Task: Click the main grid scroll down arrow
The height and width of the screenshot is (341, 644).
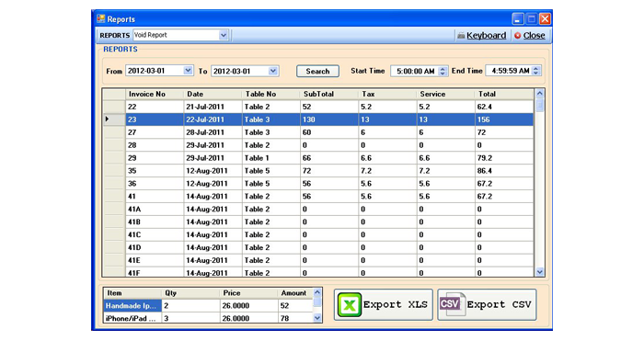Action: tap(540, 272)
